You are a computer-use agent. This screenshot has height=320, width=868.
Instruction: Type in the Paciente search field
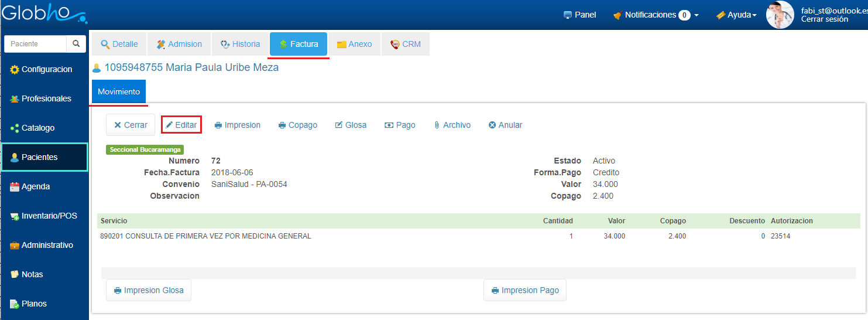pos(35,44)
